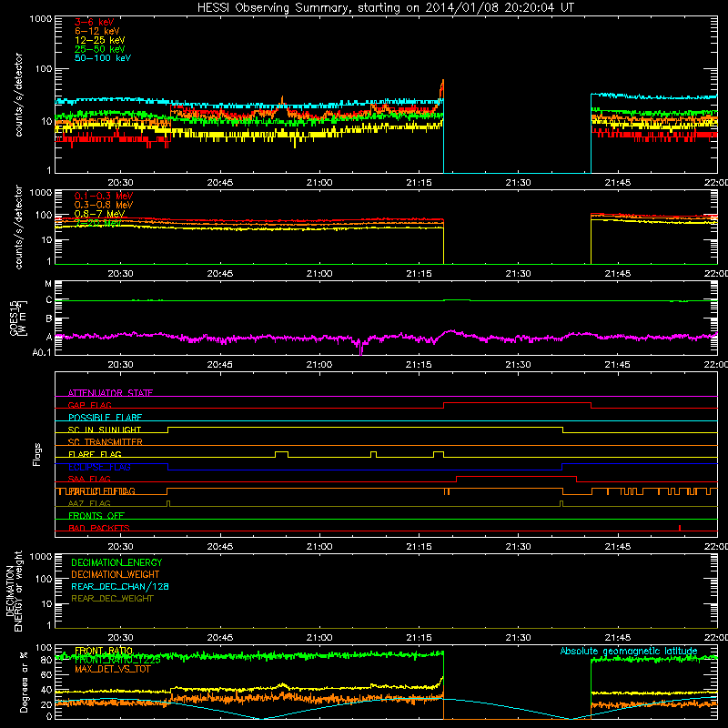Click the AAZ_FLAG label

pos(89,503)
